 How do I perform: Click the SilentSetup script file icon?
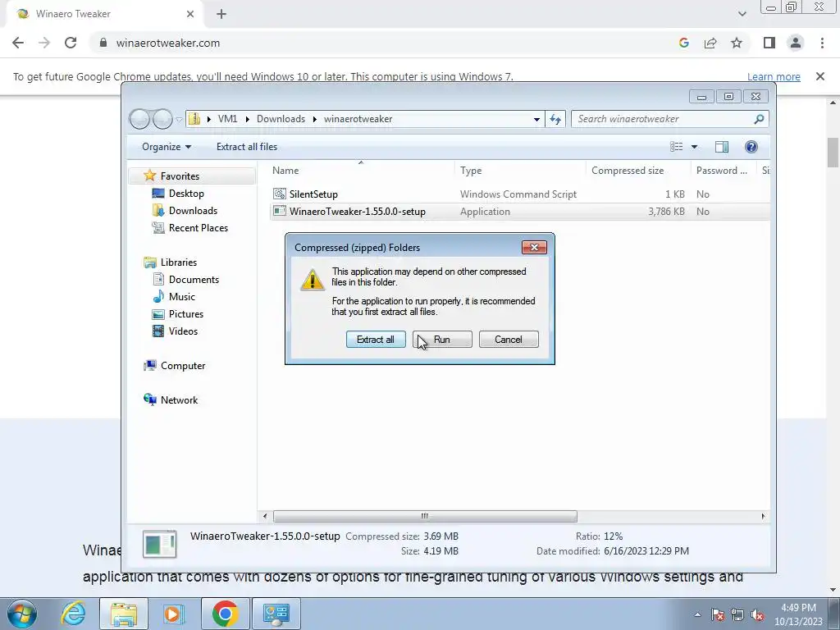click(279, 194)
